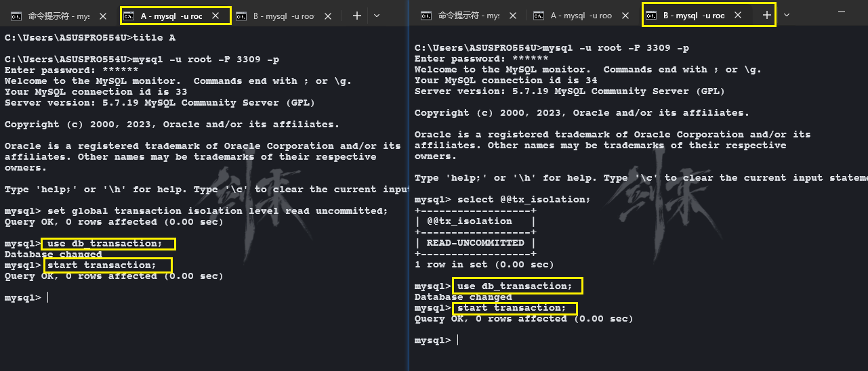Click 'Your MySQL connection id is 33' line
Viewport: 868px width, 371px height.
[96, 91]
